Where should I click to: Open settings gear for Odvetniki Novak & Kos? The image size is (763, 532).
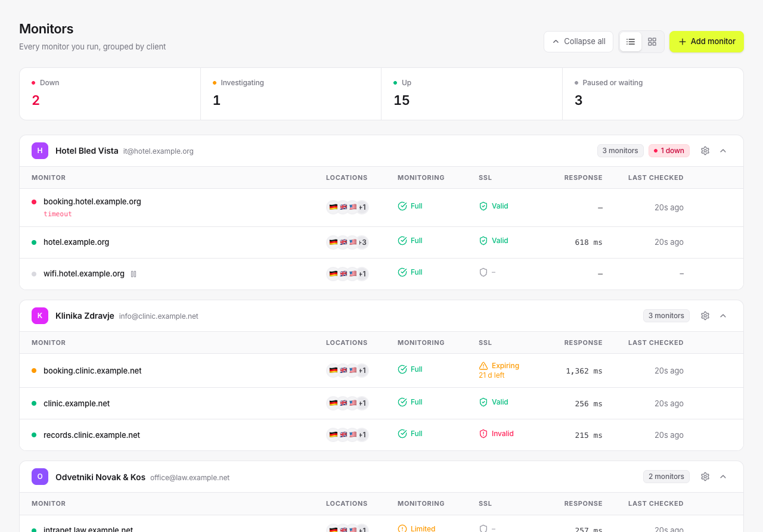705,477
